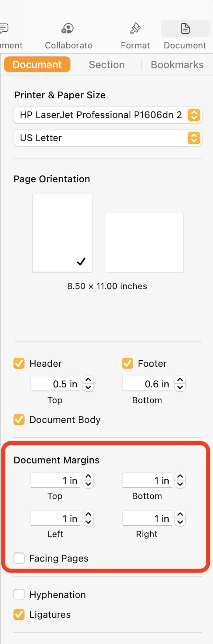Click the header Top distance stepper

(x=88, y=383)
